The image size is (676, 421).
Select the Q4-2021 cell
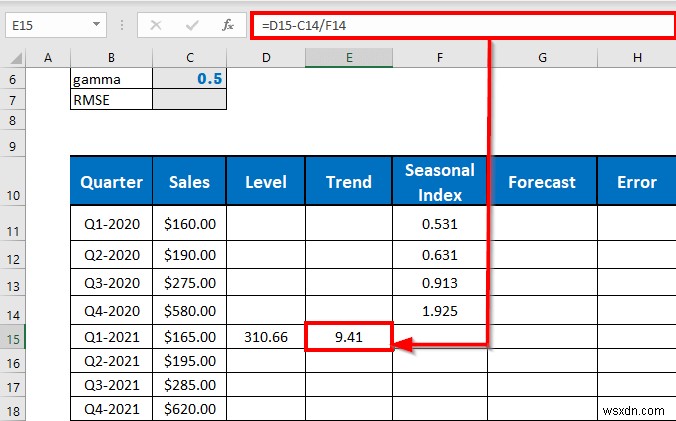click(x=111, y=409)
